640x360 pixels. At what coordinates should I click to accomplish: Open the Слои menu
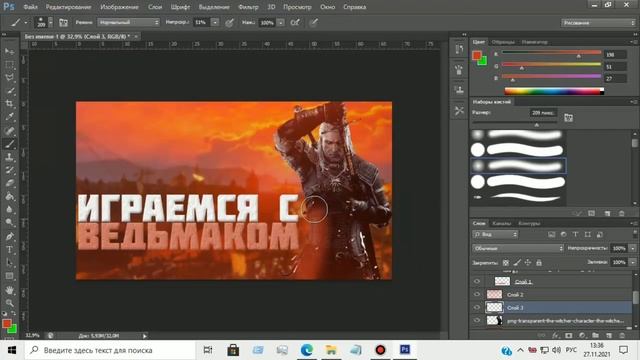[155, 7]
